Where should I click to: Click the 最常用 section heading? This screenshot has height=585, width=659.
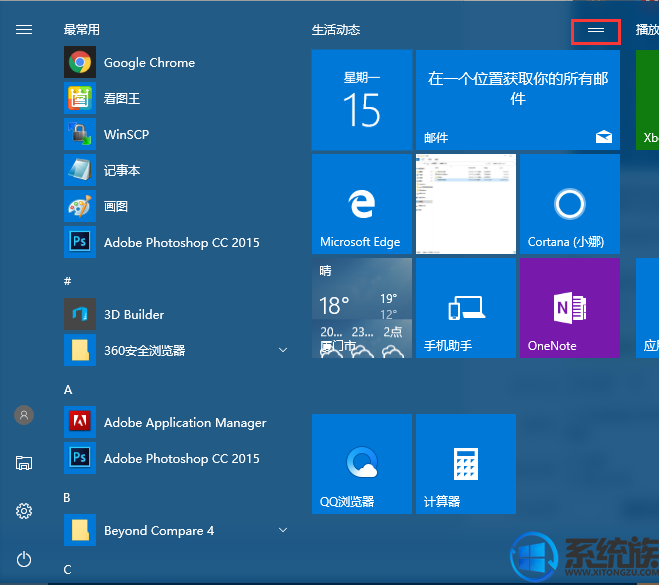82,29
